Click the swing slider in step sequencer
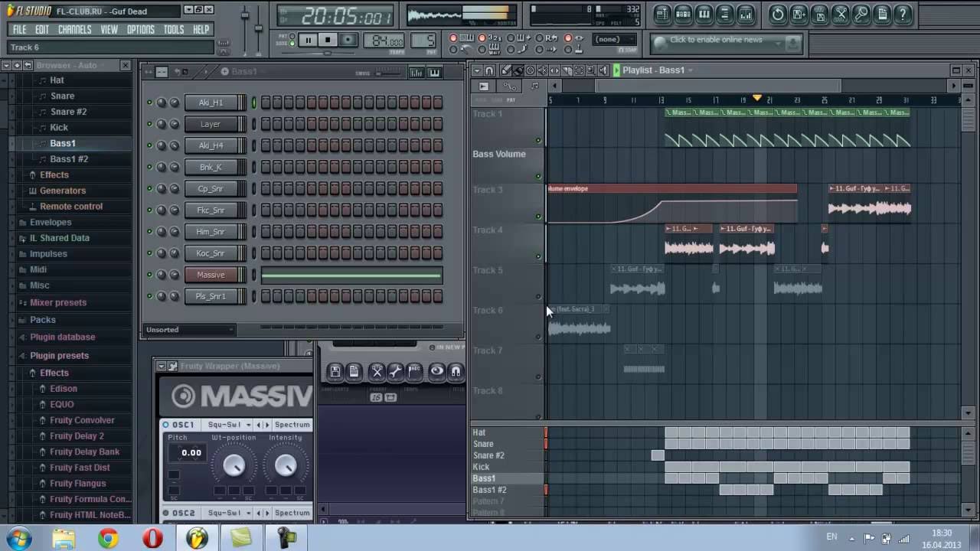The image size is (980, 551). pyautogui.click(x=389, y=73)
